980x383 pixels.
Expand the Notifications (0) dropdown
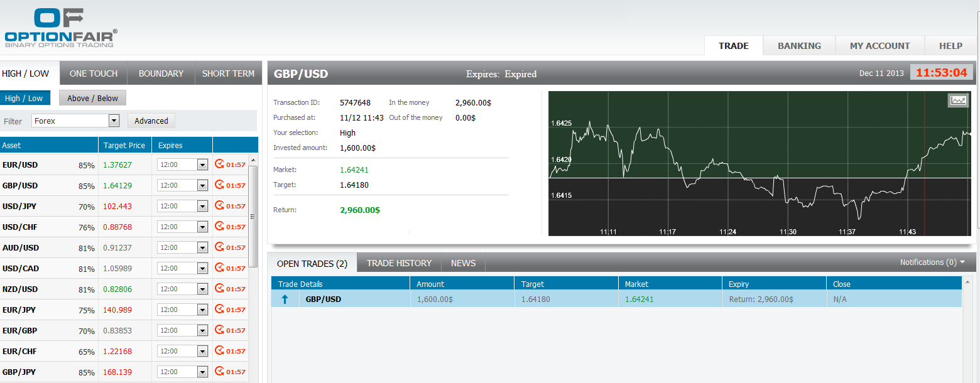click(x=932, y=262)
